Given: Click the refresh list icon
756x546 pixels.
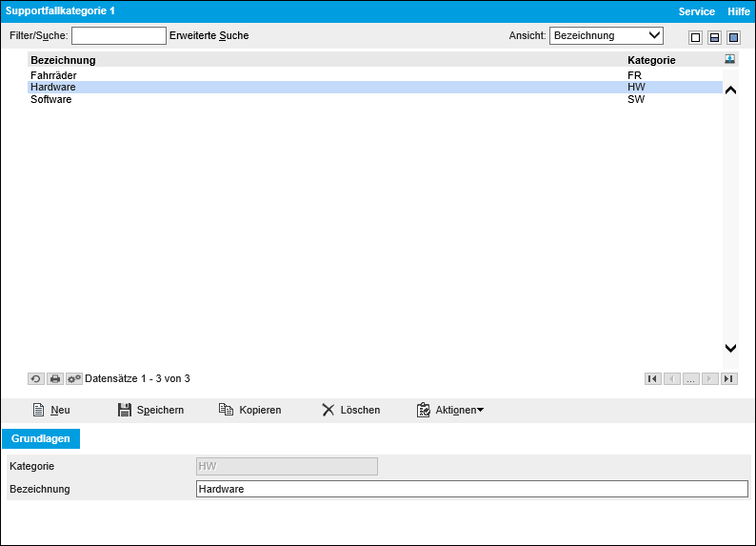Looking at the screenshot, I should [35, 378].
